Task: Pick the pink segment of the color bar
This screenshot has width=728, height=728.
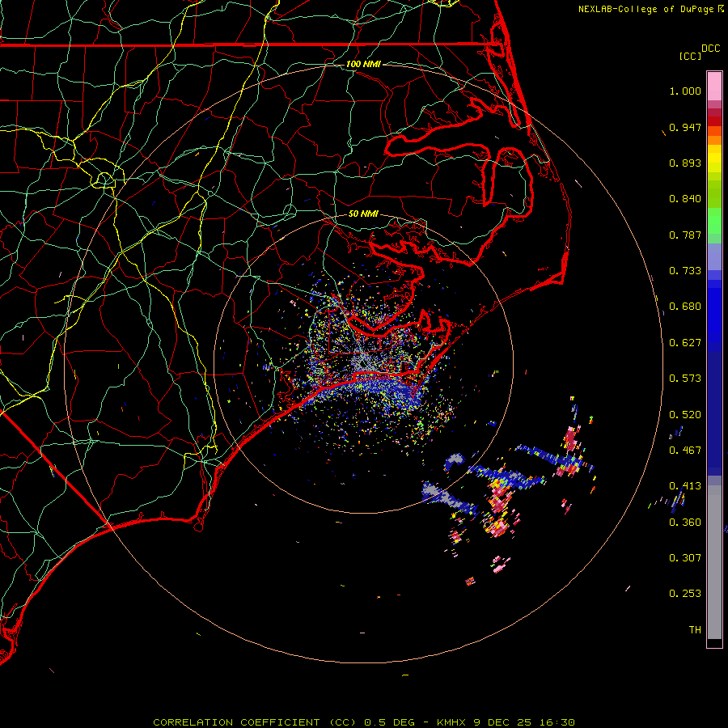Action: point(714,87)
